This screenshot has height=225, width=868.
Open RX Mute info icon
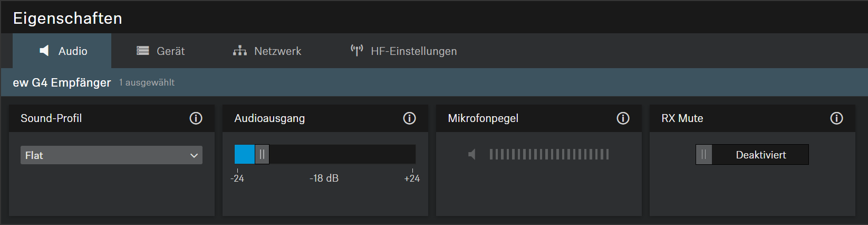(x=836, y=118)
